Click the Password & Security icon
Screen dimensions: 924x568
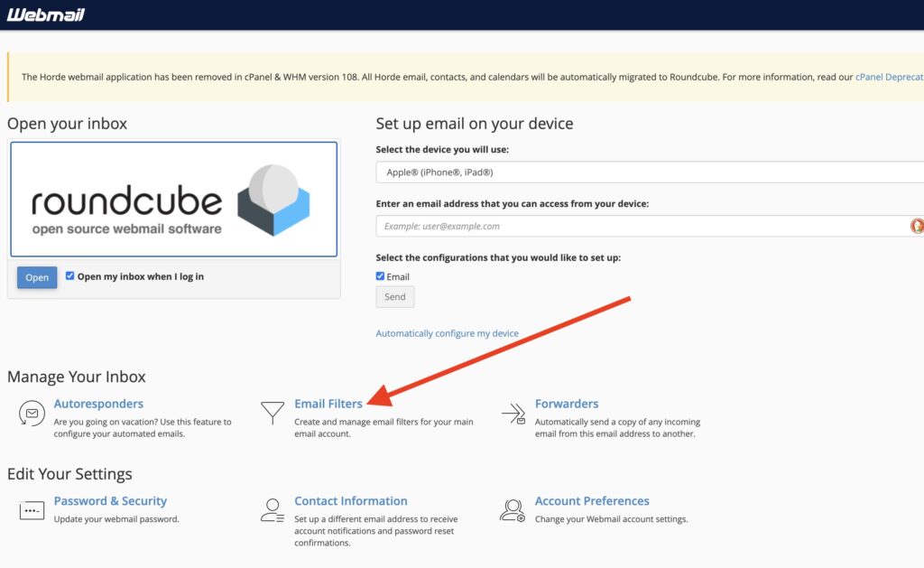[x=32, y=510]
